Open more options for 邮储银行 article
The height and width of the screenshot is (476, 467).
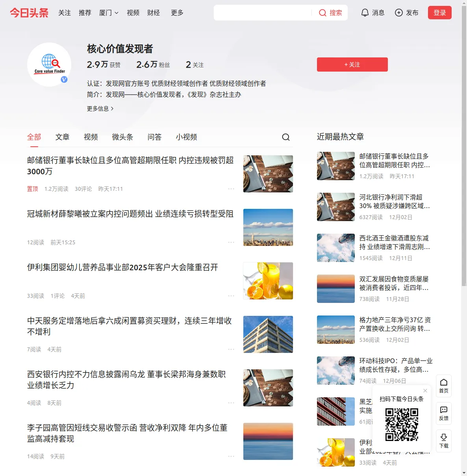pyautogui.click(x=231, y=189)
